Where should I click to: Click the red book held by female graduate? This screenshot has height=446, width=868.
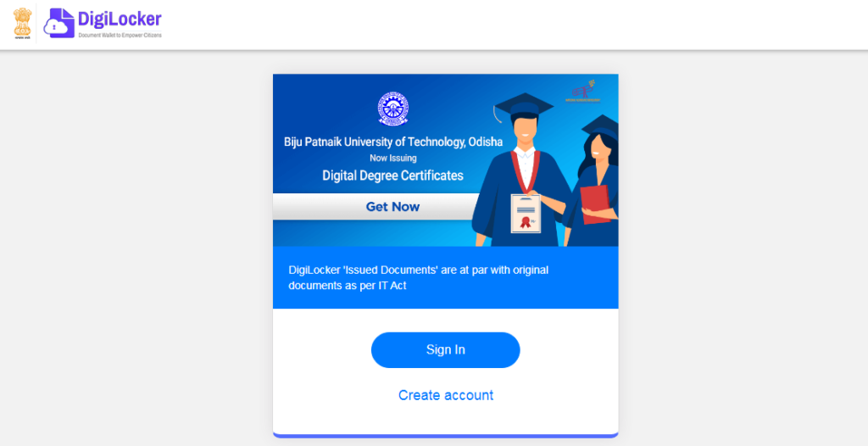(595, 204)
